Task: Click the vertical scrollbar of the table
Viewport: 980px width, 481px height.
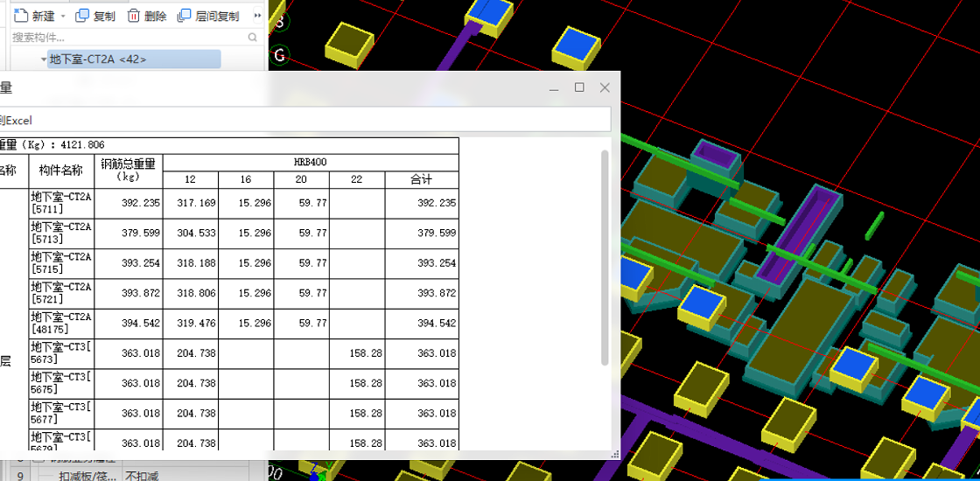Action: (x=605, y=257)
